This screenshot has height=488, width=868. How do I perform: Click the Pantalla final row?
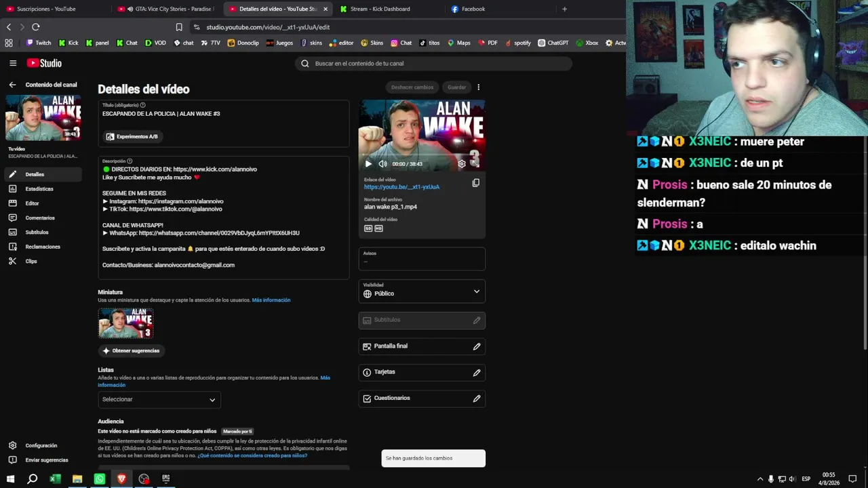click(422, 346)
